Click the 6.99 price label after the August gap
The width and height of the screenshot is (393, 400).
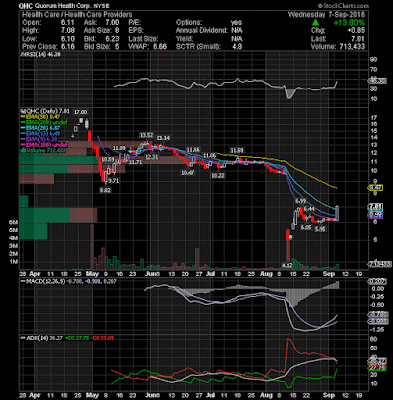300,201
